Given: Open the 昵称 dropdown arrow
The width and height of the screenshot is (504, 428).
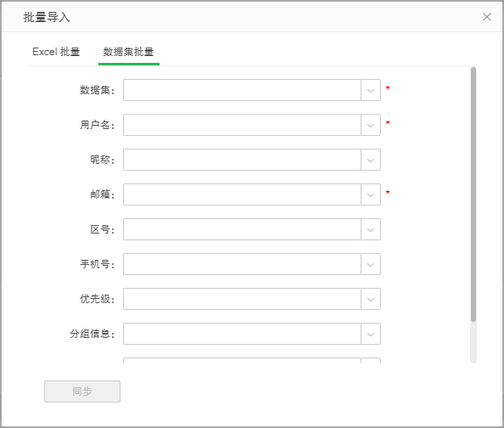Looking at the screenshot, I should click(x=371, y=160).
